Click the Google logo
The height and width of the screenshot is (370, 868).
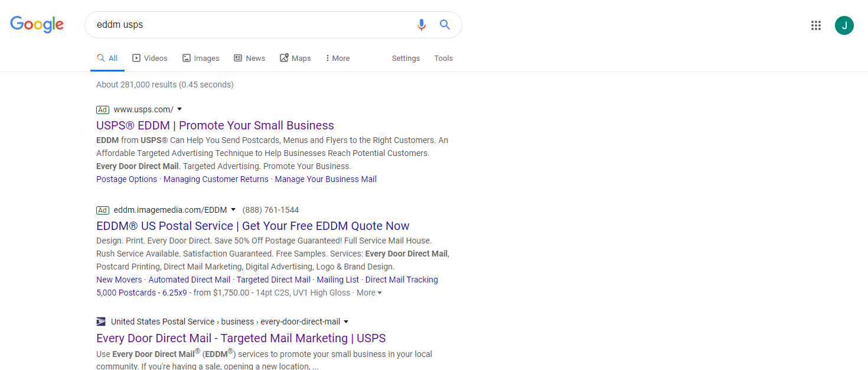pos(37,24)
